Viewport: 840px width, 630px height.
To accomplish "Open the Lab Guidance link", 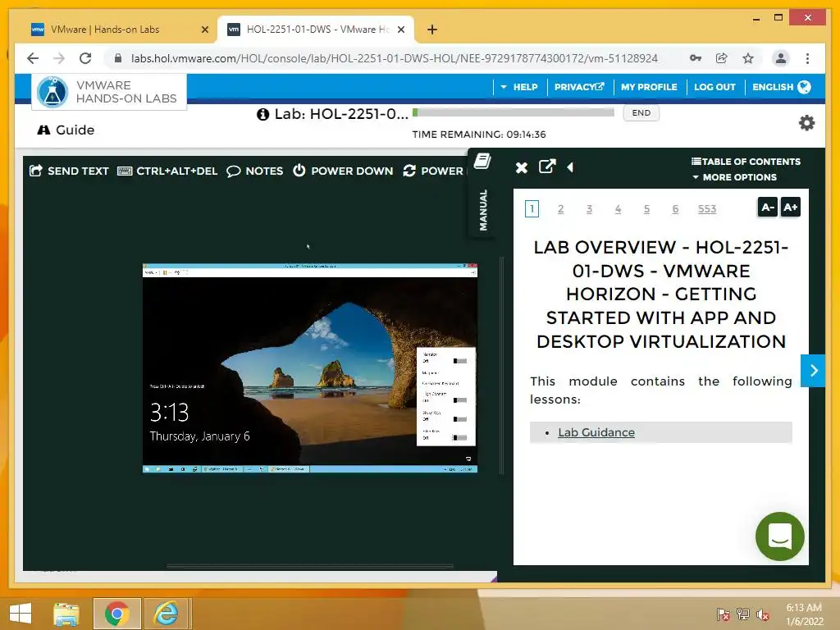I will point(596,432).
